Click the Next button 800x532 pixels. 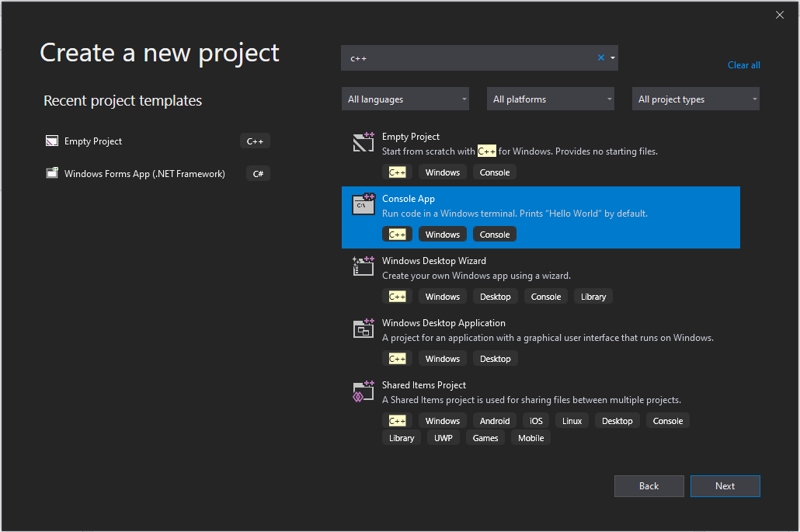point(725,486)
